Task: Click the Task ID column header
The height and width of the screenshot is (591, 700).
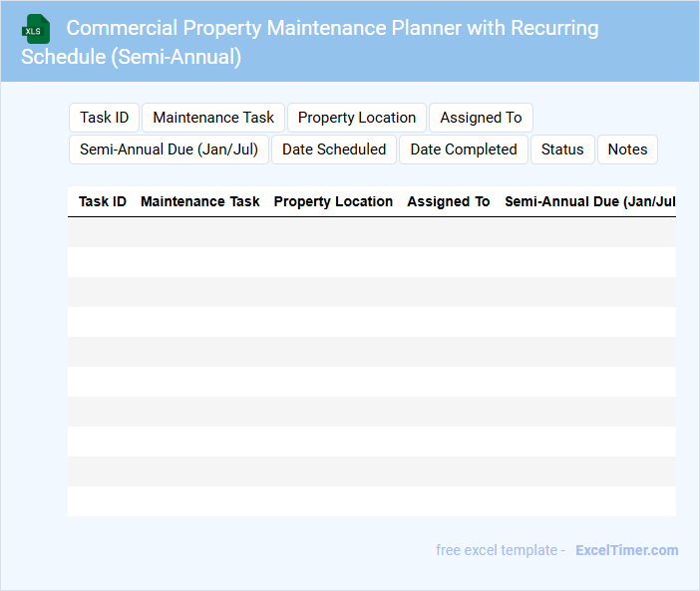Action: point(103,201)
